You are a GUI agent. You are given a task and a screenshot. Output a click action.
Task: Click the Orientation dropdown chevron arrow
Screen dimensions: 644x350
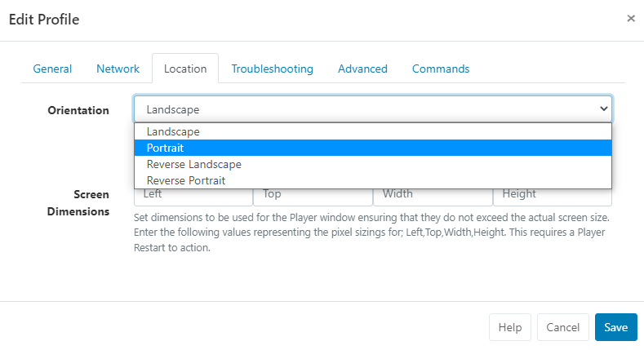point(603,109)
